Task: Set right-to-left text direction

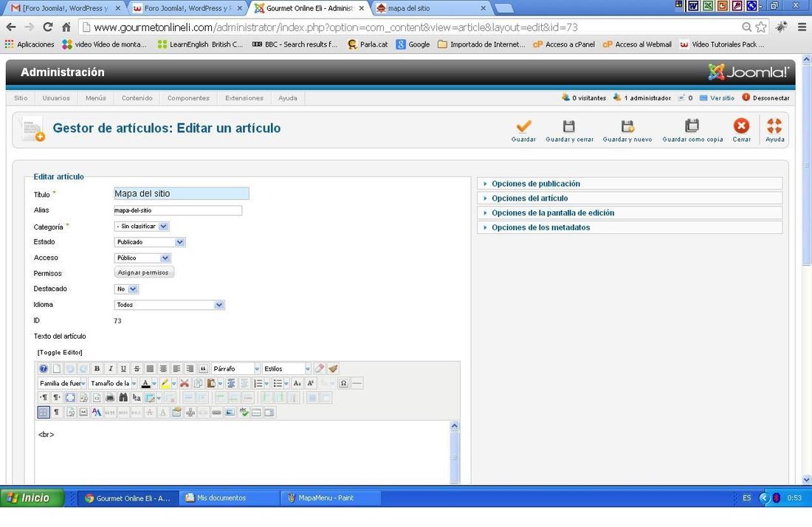Action: (x=57, y=398)
